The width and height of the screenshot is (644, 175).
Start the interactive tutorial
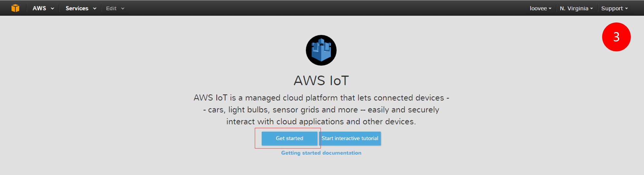tap(350, 138)
